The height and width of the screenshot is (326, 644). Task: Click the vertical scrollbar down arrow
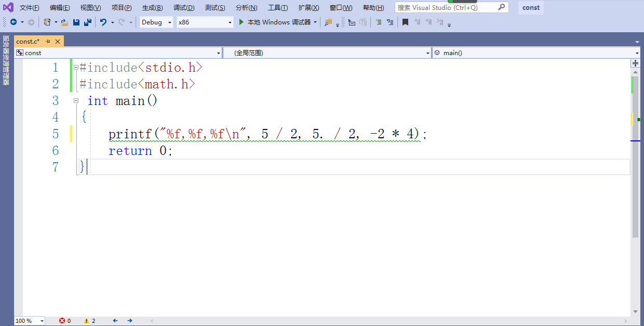tap(635, 311)
